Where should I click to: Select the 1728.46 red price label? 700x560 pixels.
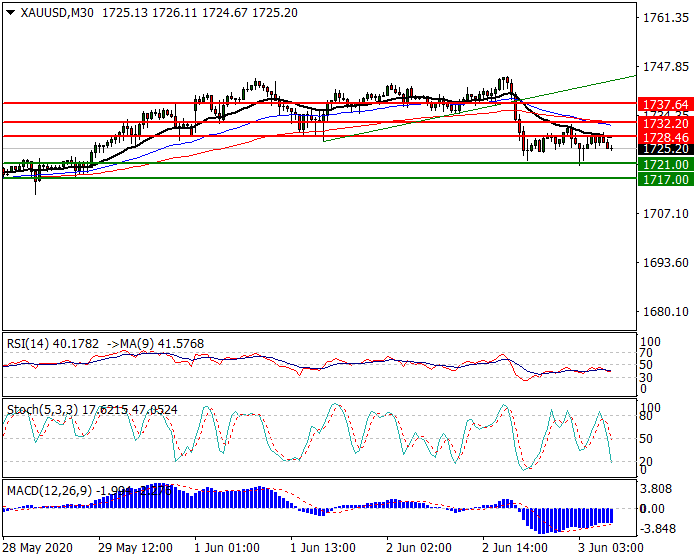pyautogui.click(x=666, y=138)
